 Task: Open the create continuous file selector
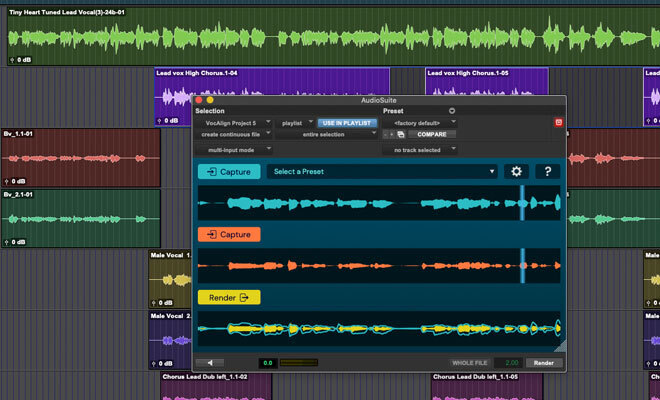[233, 134]
